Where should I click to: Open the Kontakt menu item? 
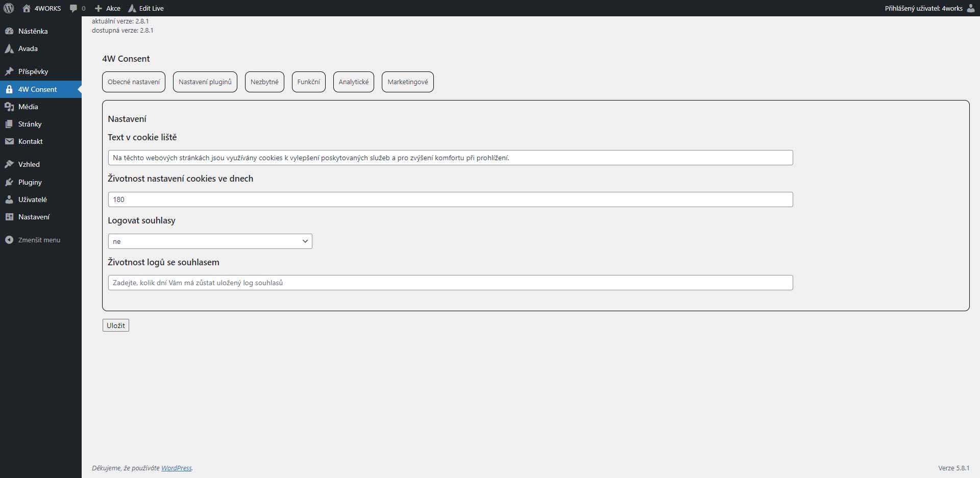point(41,141)
